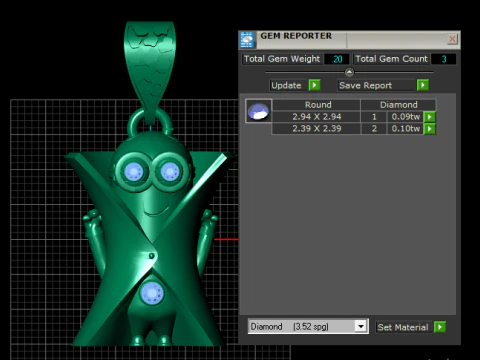Click the green arrow next to Save Report

coord(423,85)
